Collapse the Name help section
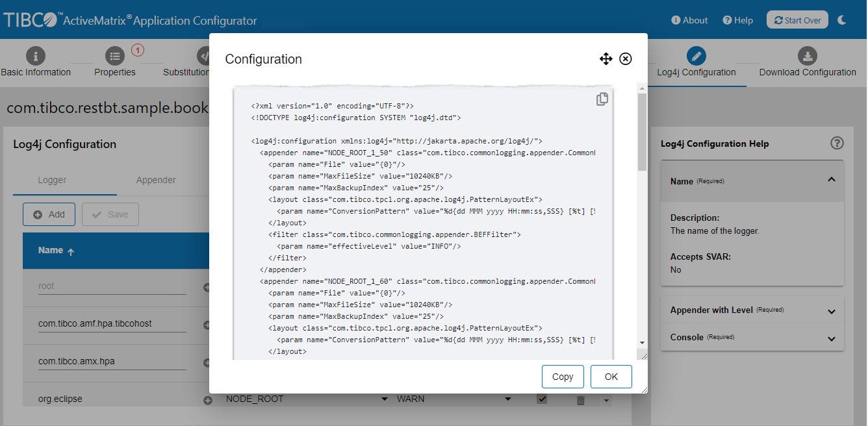The height and width of the screenshot is (426, 868). click(x=831, y=180)
